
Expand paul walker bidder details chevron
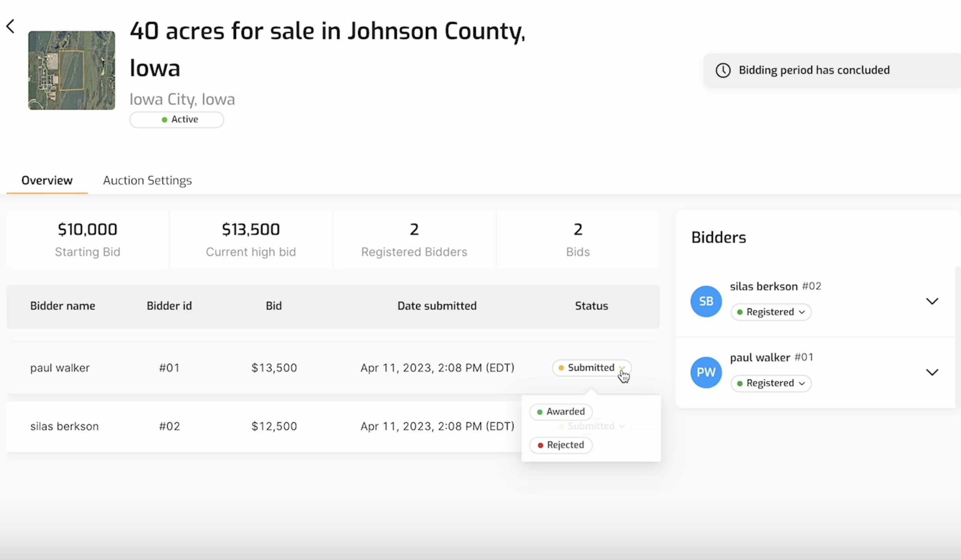click(932, 372)
